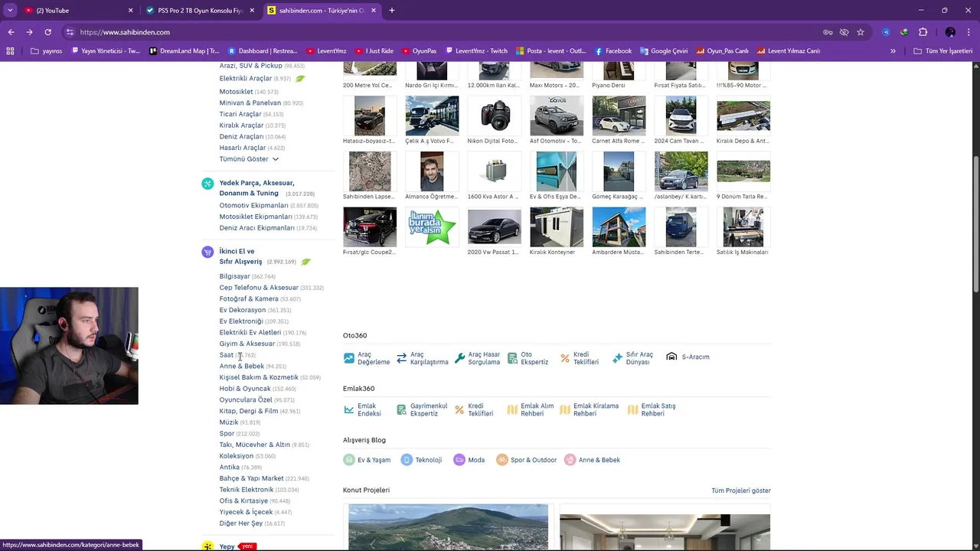980x551 pixels.
Task: Open Cep Telefonu & Aksesuar category
Action: pyautogui.click(x=259, y=288)
